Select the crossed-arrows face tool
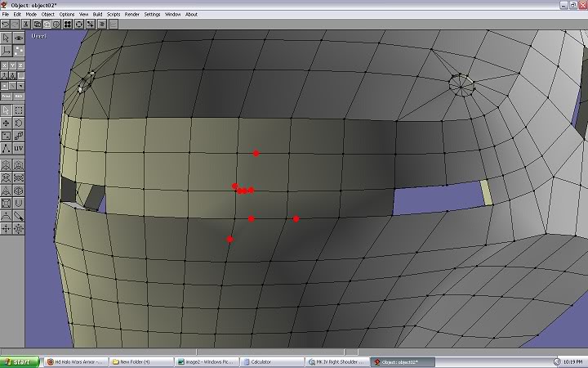 tap(18, 177)
